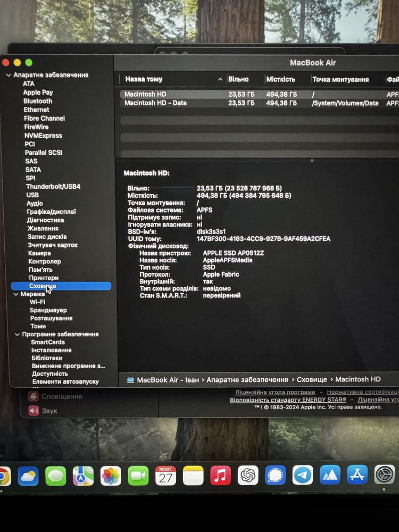Click the Звук speaker icon in Settings window
Screen dimensions: 399x532
point(34,411)
